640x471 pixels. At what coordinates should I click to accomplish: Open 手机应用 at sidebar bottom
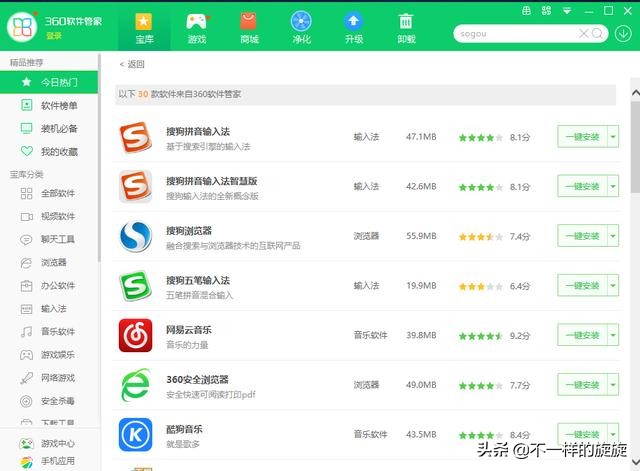(49, 461)
